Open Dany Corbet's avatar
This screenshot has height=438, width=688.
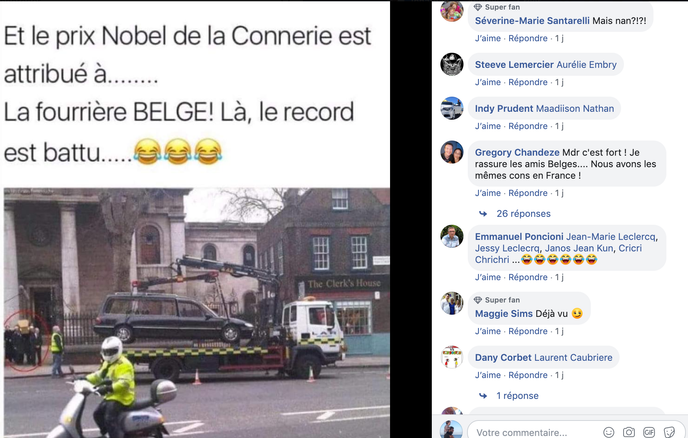pos(452,357)
